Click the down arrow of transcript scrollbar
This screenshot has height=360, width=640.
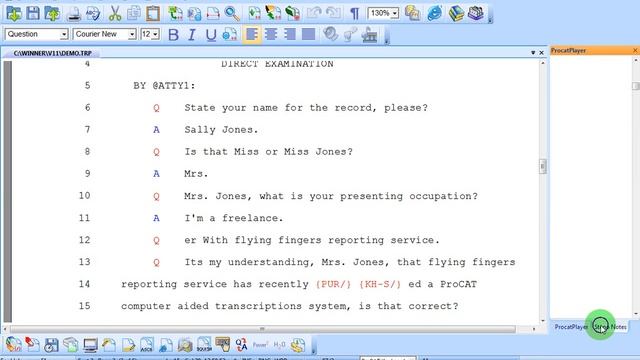(x=542, y=321)
